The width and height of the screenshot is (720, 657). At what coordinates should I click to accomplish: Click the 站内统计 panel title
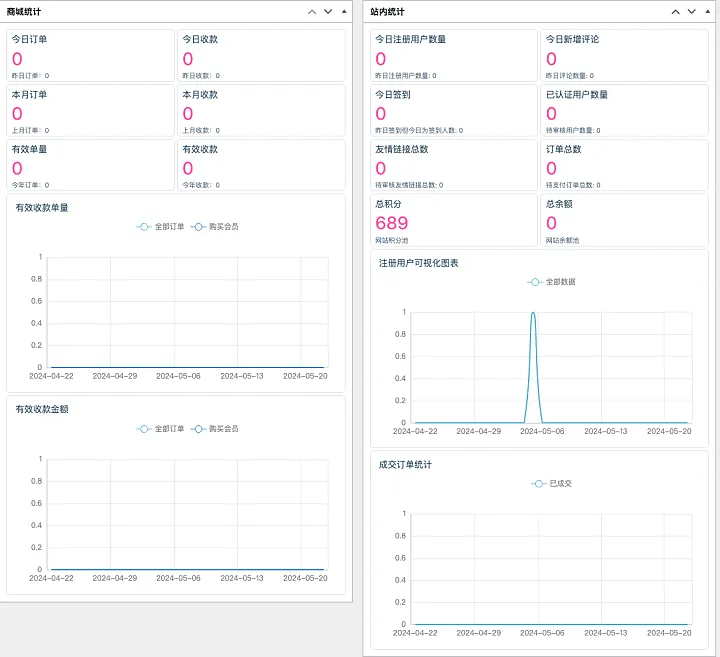click(x=388, y=12)
